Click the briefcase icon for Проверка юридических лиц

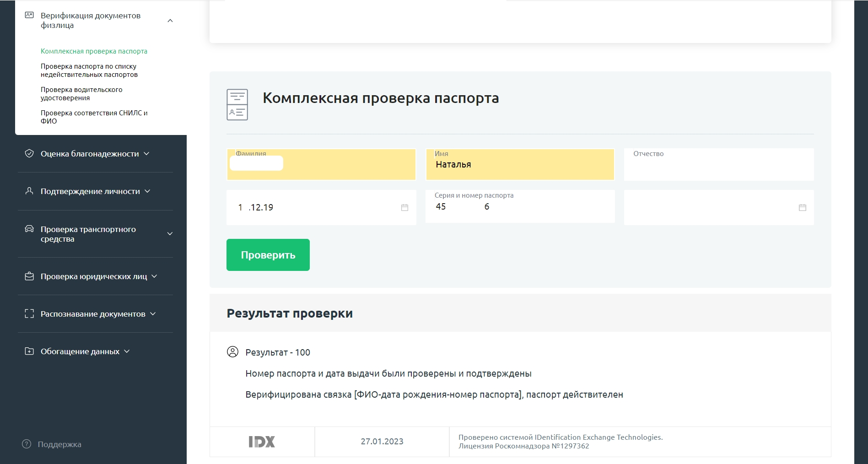click(29, 276)
